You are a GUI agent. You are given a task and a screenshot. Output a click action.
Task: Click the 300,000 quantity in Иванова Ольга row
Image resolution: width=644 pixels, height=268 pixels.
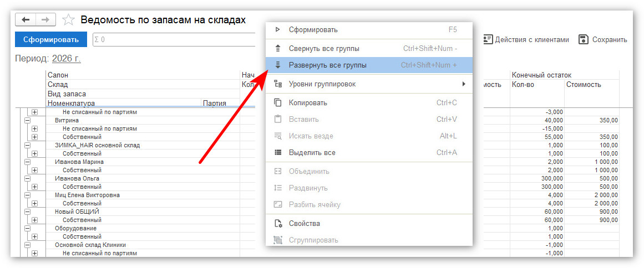tap(537, 179)
